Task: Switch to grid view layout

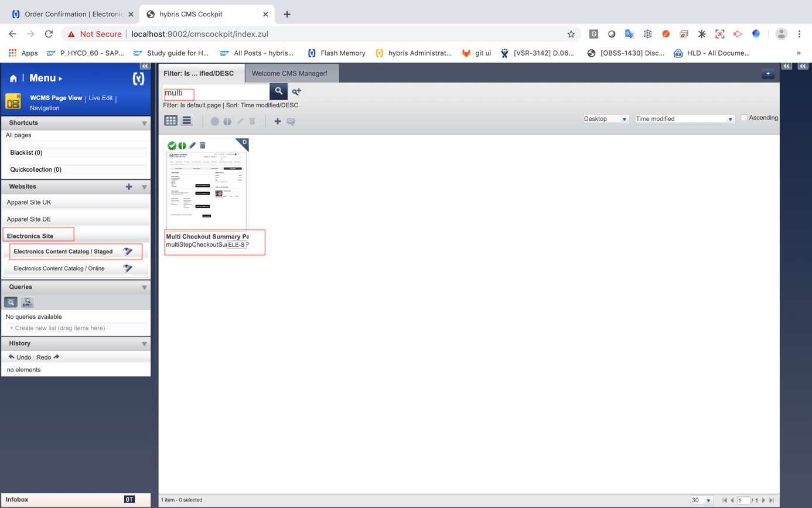Action: point(170,121)
